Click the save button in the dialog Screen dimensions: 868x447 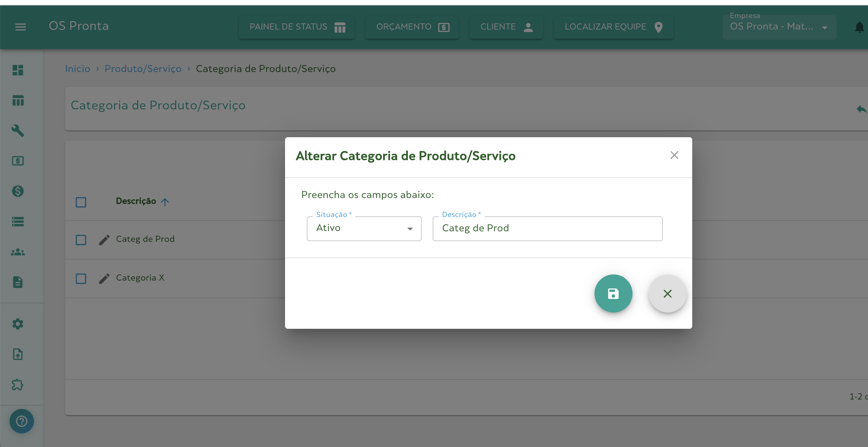613,293
